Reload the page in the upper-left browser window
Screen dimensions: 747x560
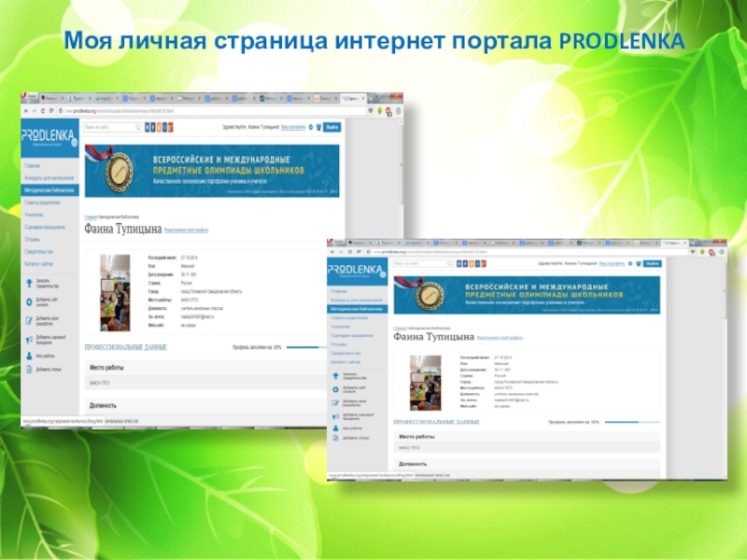pos(43,111)
